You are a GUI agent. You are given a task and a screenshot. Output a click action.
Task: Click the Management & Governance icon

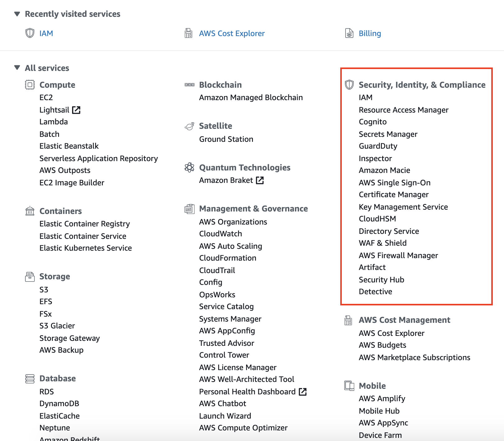point(189,209)
